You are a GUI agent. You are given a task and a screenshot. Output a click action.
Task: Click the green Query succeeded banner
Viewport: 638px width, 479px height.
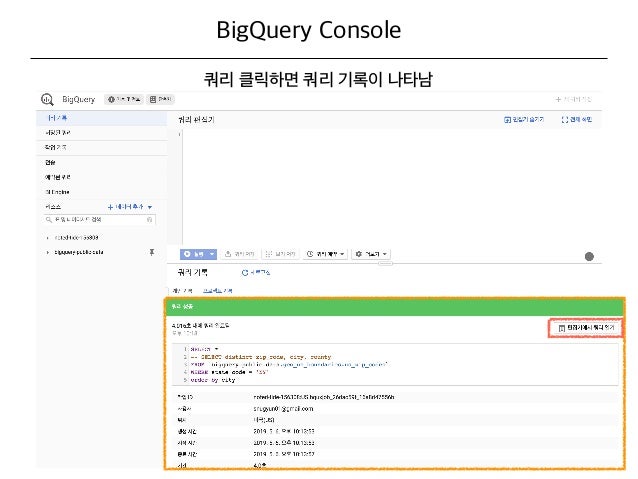tap(394, 307)
